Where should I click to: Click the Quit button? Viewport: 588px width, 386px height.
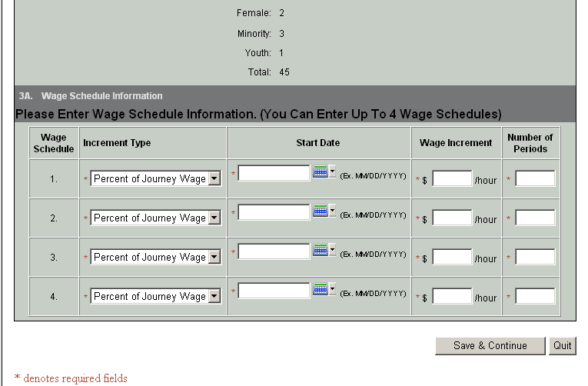click(563, 346)
